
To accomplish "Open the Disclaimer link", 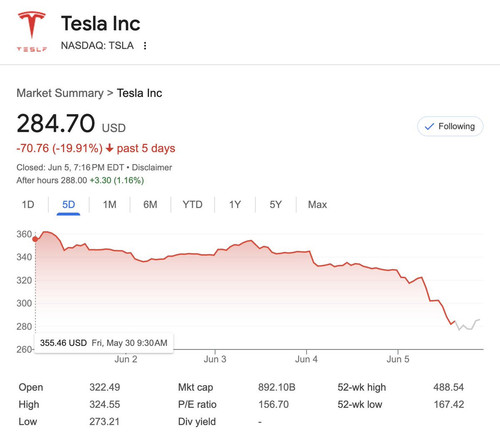I will pos(152,167).
